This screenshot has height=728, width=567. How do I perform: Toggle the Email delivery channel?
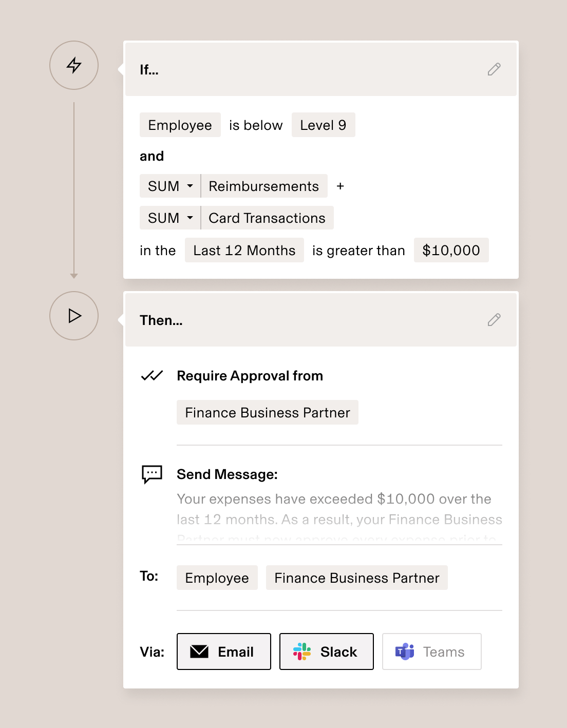223,652
